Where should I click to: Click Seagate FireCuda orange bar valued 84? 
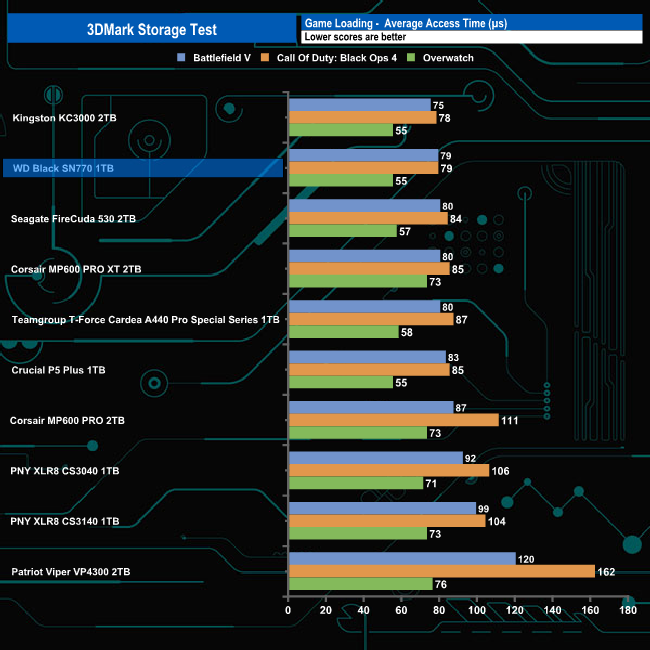[x=368, y=218]
